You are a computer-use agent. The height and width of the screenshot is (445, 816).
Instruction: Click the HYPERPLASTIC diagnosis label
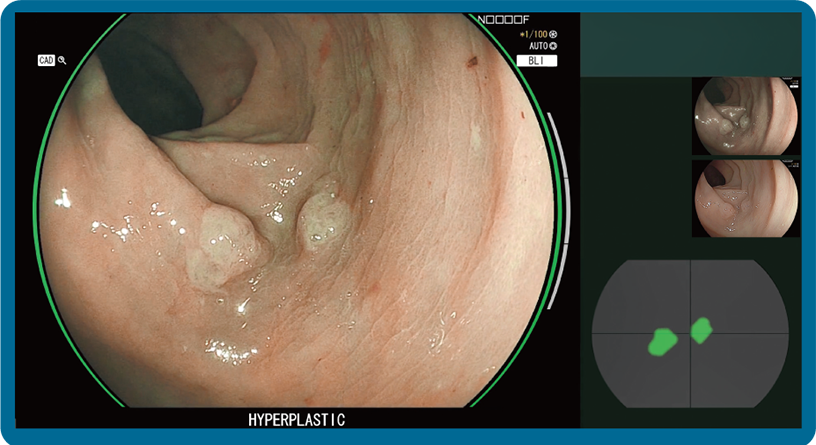click(x=296, y=420)
